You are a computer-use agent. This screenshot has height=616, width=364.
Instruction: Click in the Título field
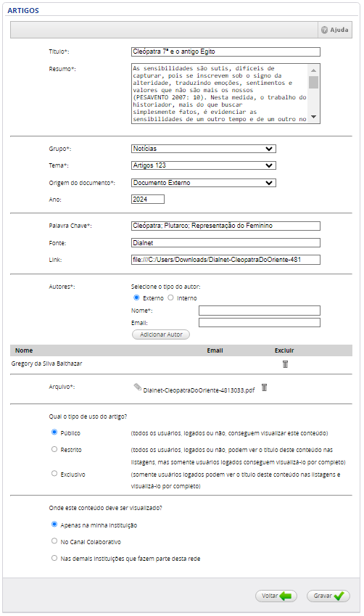click(x=226, y=52)
